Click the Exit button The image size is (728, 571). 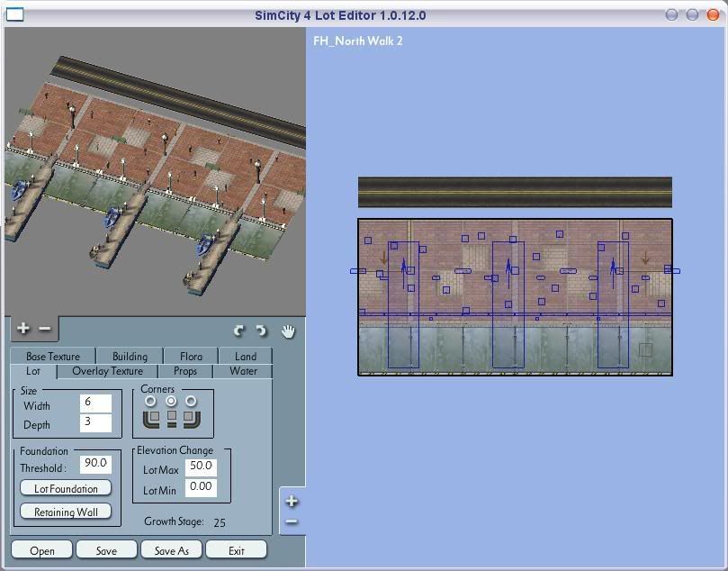[x=237, y=550]
